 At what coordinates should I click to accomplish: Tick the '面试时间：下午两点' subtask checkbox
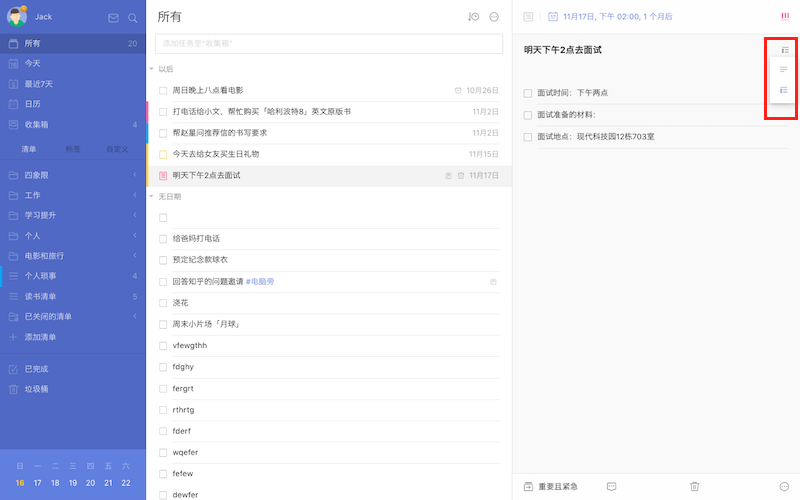pos(528,93)
